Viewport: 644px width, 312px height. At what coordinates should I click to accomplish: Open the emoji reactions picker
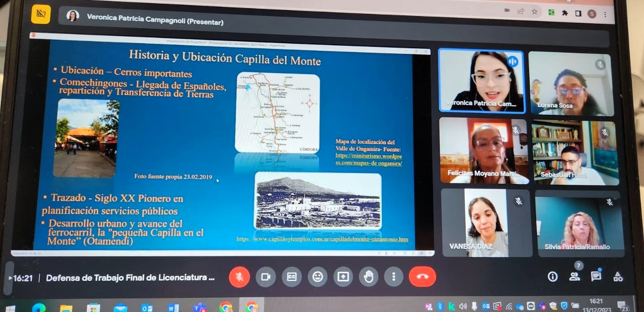317,277
